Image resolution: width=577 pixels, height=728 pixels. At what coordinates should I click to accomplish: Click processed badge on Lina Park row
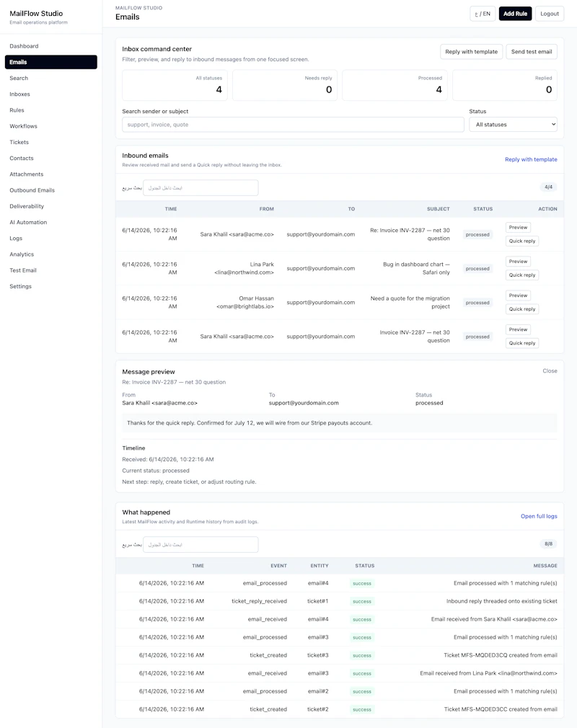click(477, 268)
